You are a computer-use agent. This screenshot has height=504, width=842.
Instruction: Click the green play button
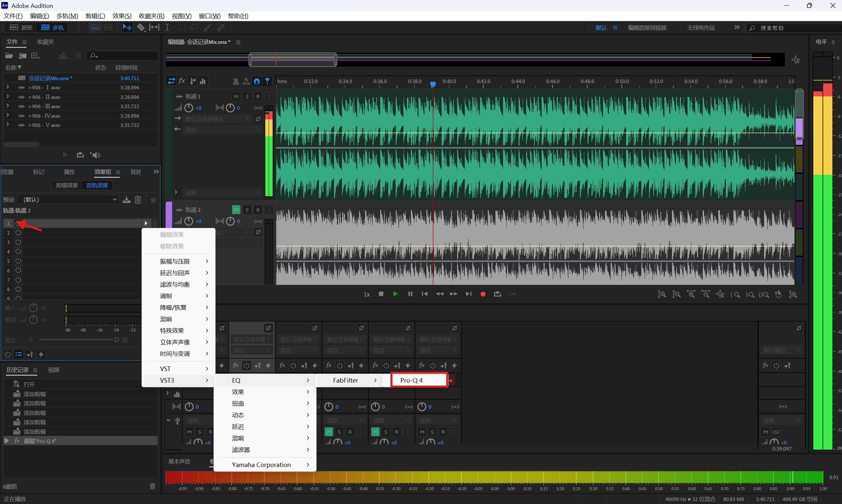tap(395, 294)
